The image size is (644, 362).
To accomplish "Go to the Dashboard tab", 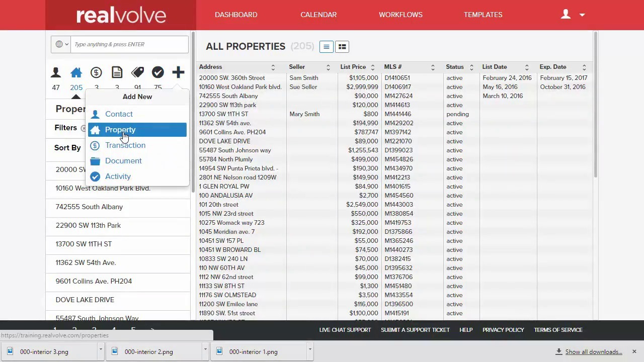I will tap(236, 15).
